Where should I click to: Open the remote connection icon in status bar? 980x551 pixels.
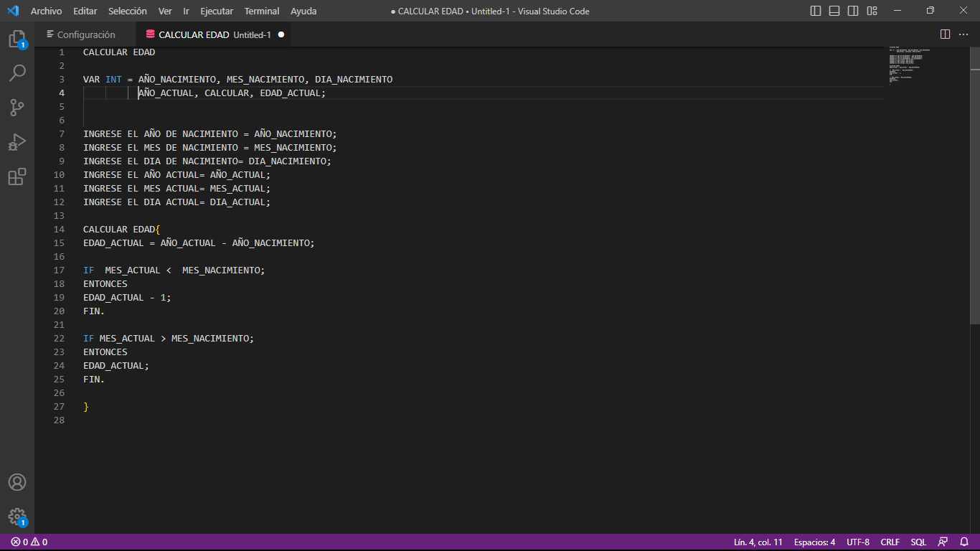click(943, 542)
